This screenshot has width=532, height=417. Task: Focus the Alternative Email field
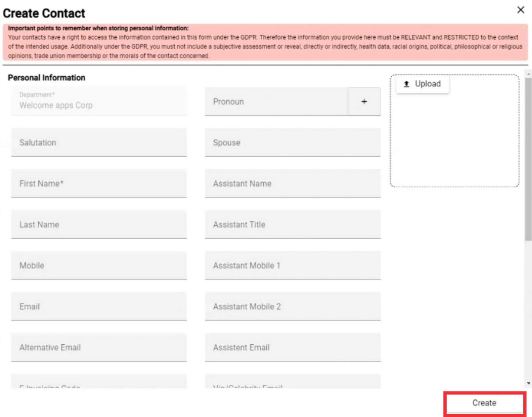pyautogui.click(x=99, y=347)
